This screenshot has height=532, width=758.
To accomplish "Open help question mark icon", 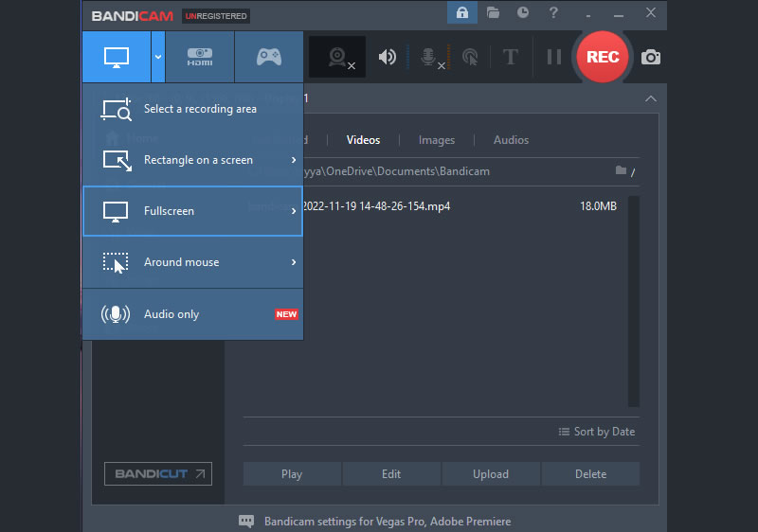I will tap(553, 12).
